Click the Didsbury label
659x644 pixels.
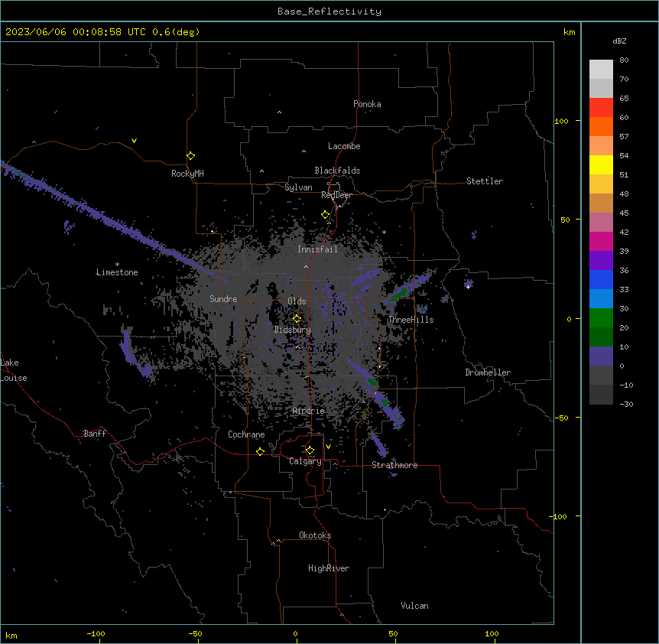click(x=293, y=330)
